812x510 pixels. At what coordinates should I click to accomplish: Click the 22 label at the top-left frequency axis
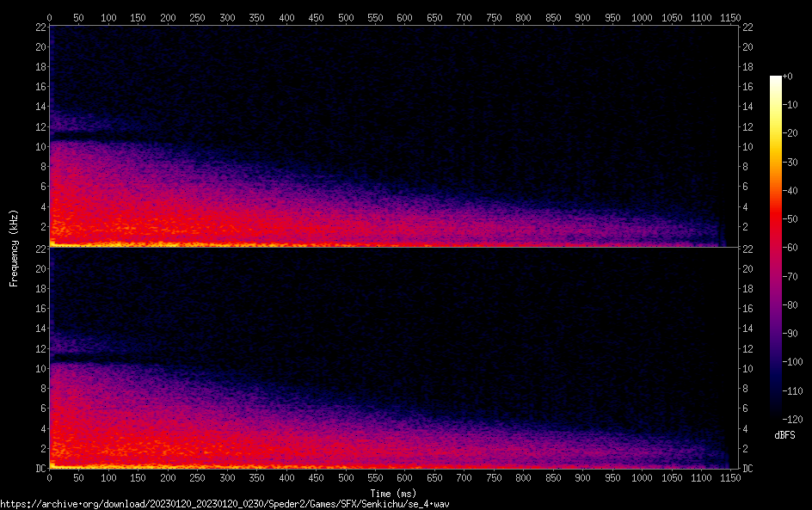click(x=40, y=28)
